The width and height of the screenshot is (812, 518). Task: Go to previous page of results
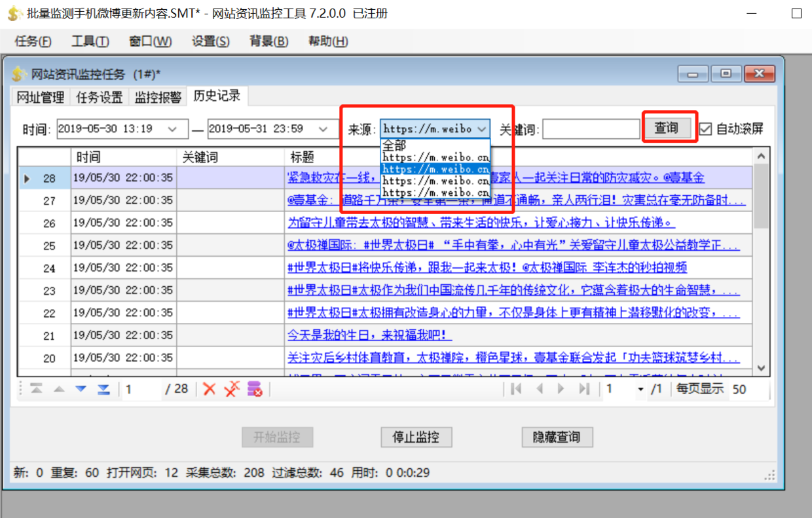tap(540, 389)
